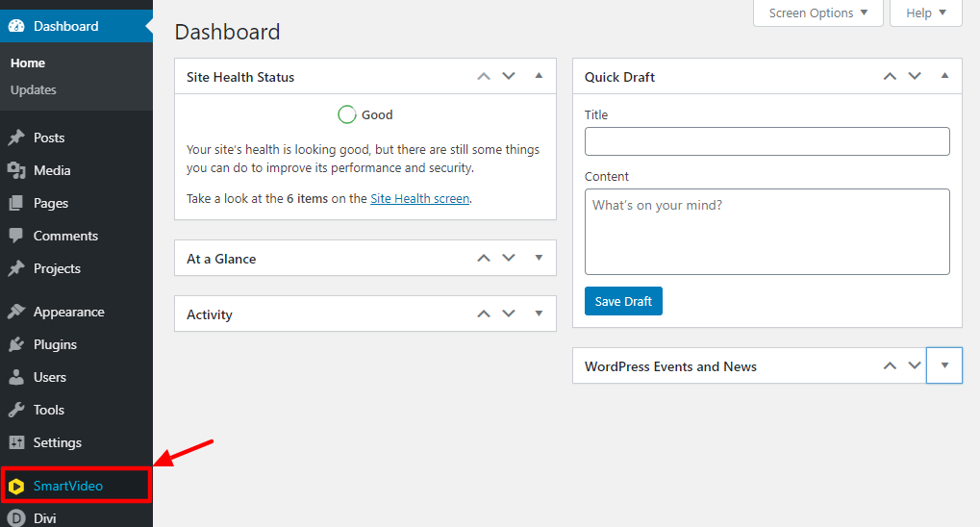Focus the Quick Draft Title field
Viewport: 980px width, 527px height.
[x=766, y=141]
